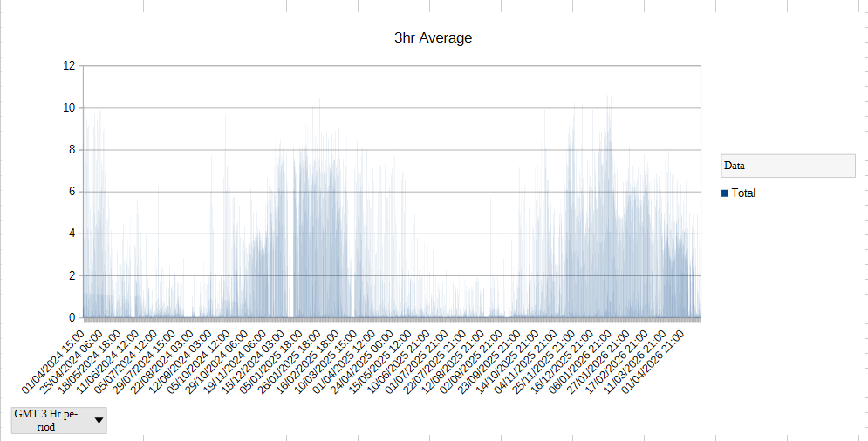
Task: Click the 02/09/2025 21:00 X-axis date label
Action: pyautogui.click(x=476, y=359)
